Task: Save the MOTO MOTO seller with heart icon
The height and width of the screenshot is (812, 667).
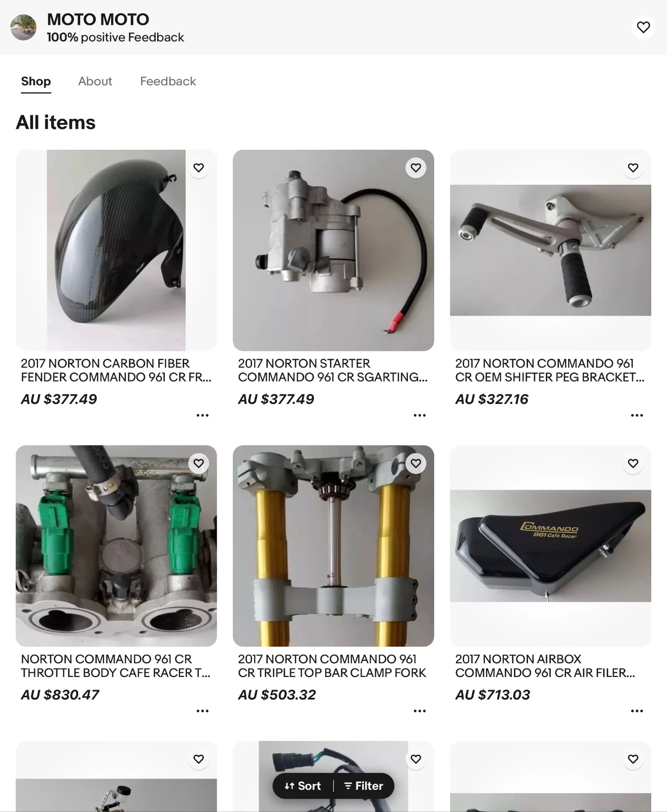Action: [643, 27]
